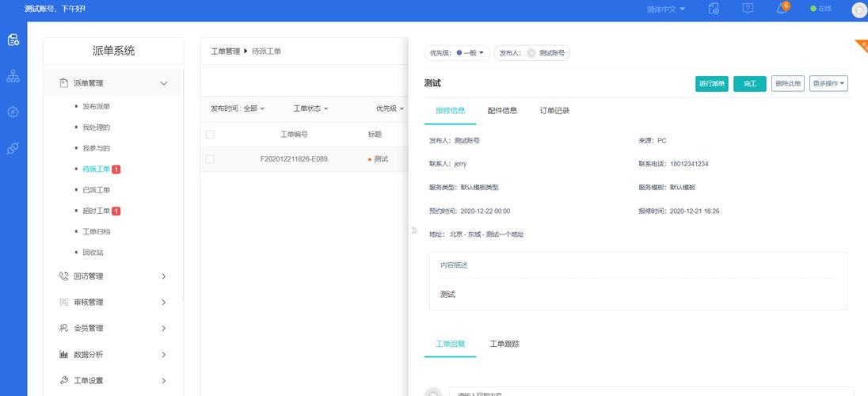
Task: Click the orange corner ribbon on detail panel
Action: [862, 45]
